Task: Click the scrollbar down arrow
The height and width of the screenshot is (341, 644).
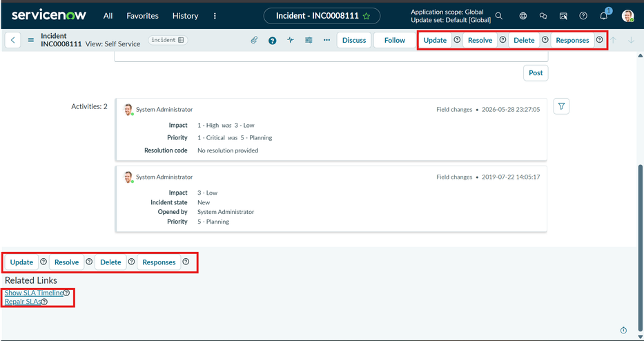Action: [x=640, y=337]
